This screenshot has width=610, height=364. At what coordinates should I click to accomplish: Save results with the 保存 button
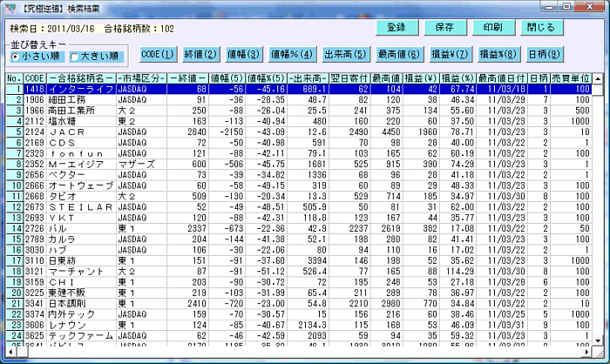(445, 27)
